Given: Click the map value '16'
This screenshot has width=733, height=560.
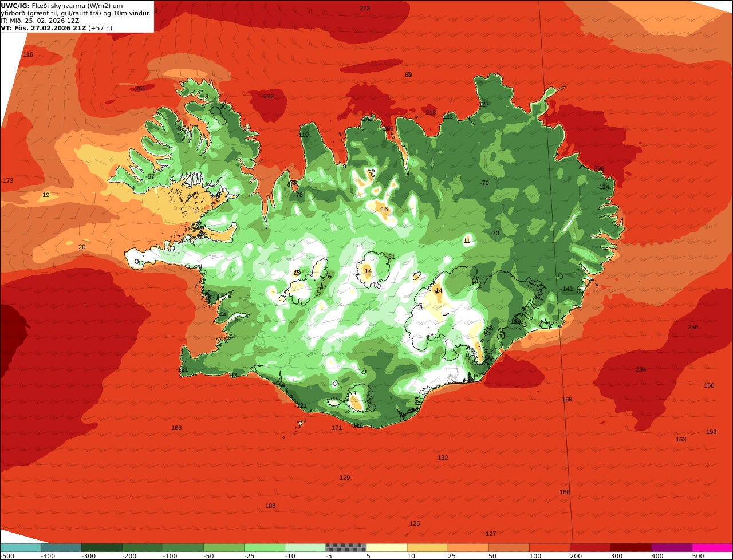Looking at the screenshot, I should (x=384, y=209).
